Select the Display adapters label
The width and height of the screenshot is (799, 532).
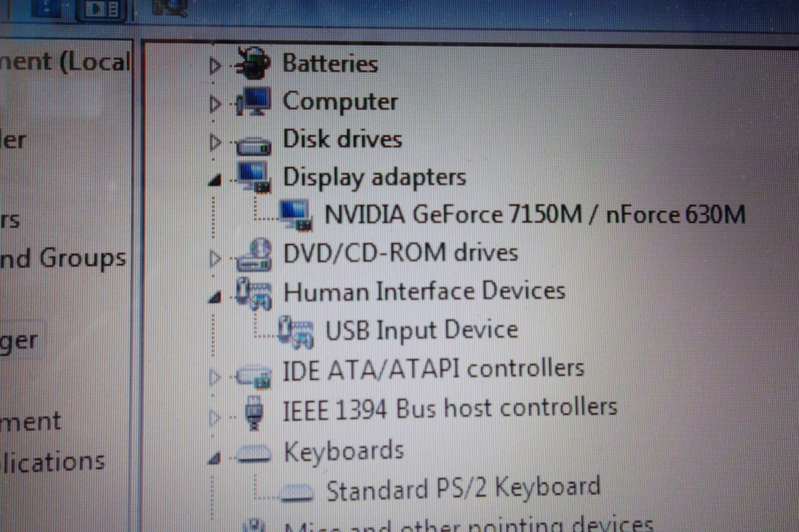pyautogui.click(x=375, y=177)
